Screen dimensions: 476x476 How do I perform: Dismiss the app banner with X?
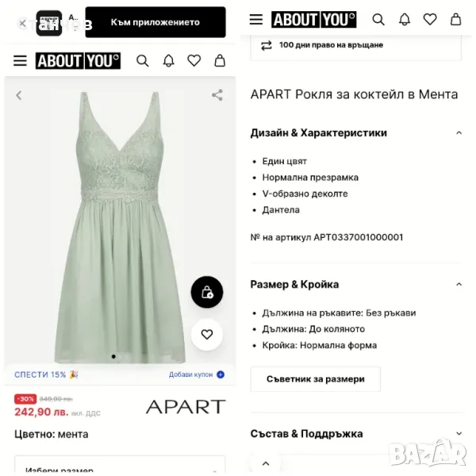[22, 23]
